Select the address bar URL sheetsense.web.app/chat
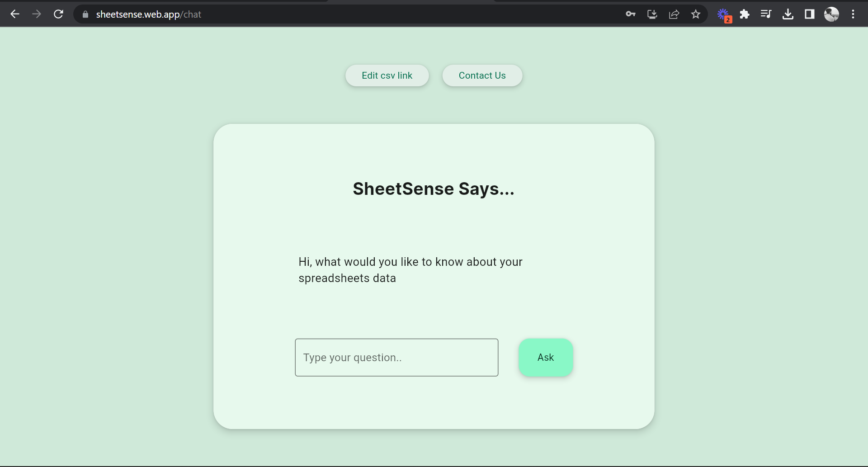This screenshot has height=467, width=868. coord(149,14)
